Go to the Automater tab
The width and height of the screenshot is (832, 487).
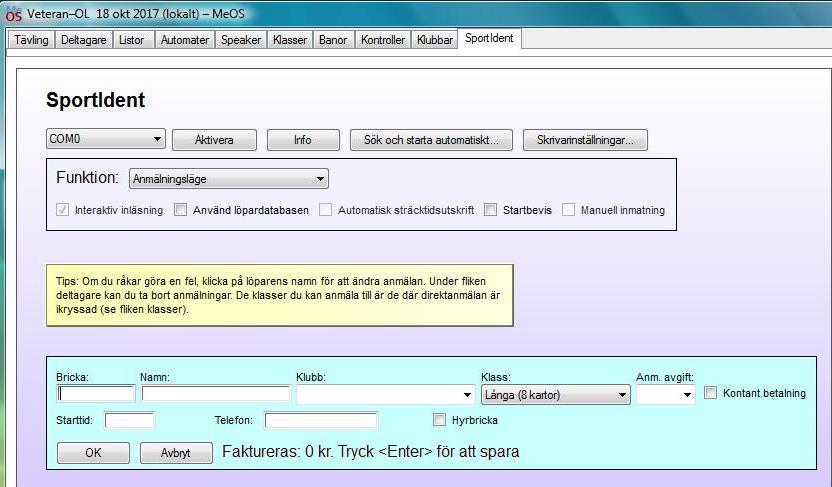(x=185, y=40)
